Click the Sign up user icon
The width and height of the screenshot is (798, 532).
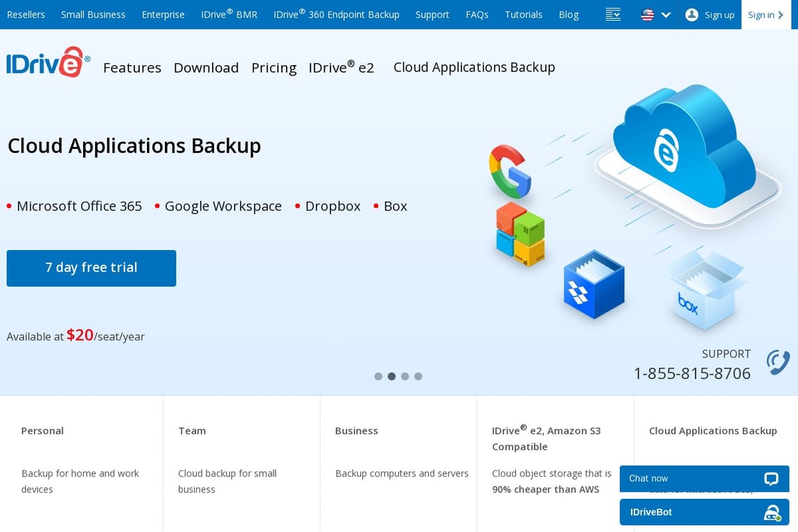tap(691, 15)
